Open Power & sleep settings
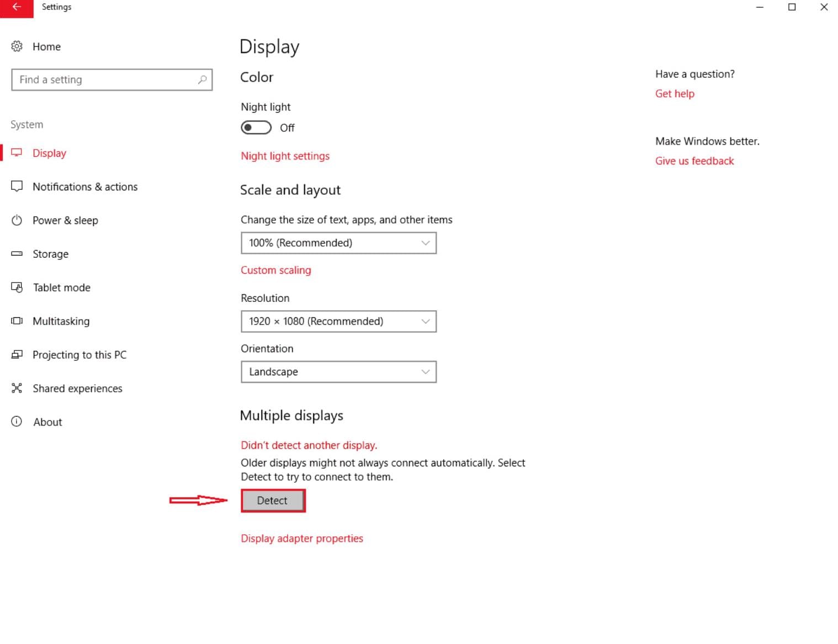838x644 pixels. (x=65, y=221)
